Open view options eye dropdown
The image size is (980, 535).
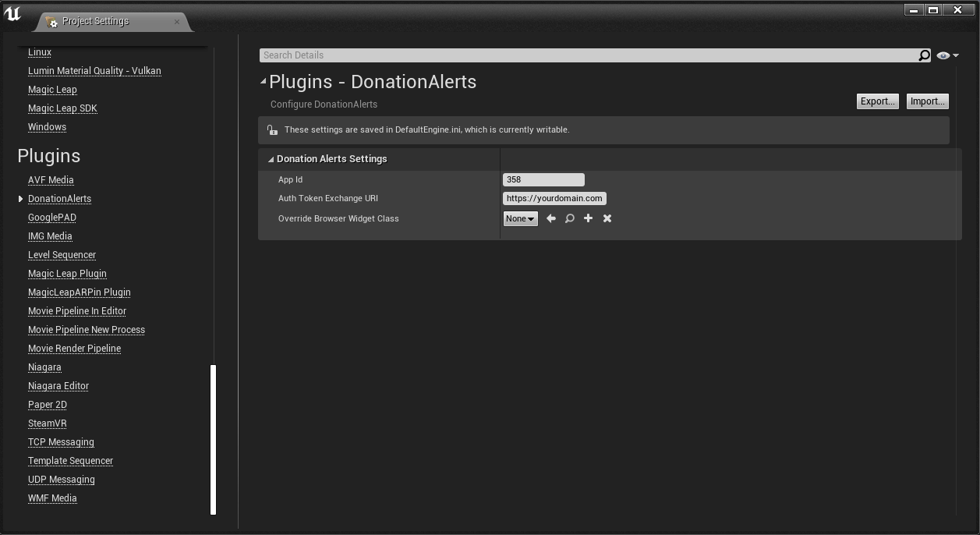947,55
